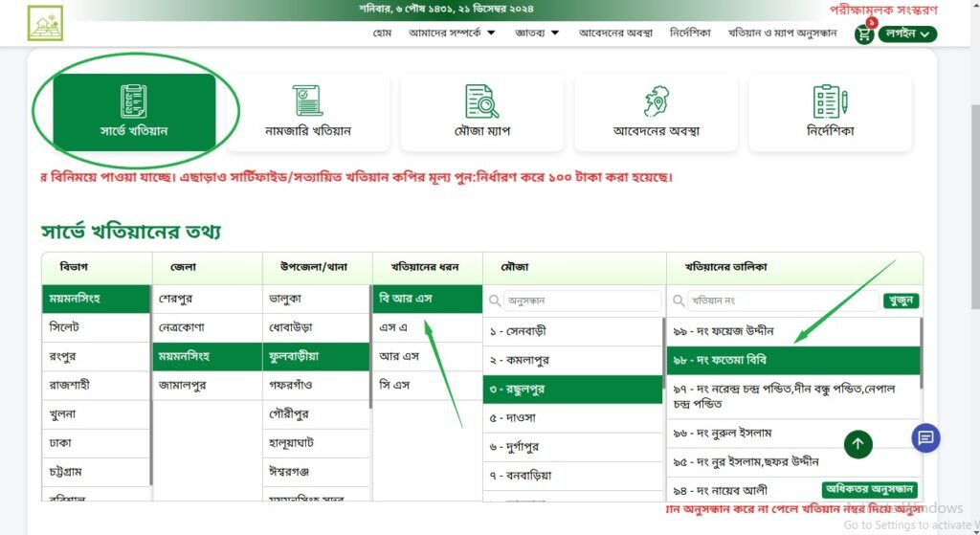Screen dimensions: 980x535
Task: Open khatian ৯৫ - দং নুর ইসলাম
Action: 792,462
